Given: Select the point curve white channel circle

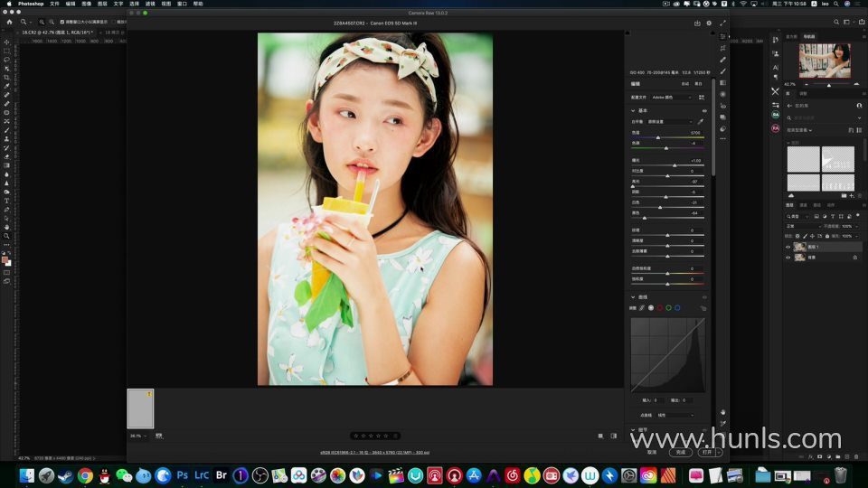Looking at the screenshot, I should tap(651, 308).
